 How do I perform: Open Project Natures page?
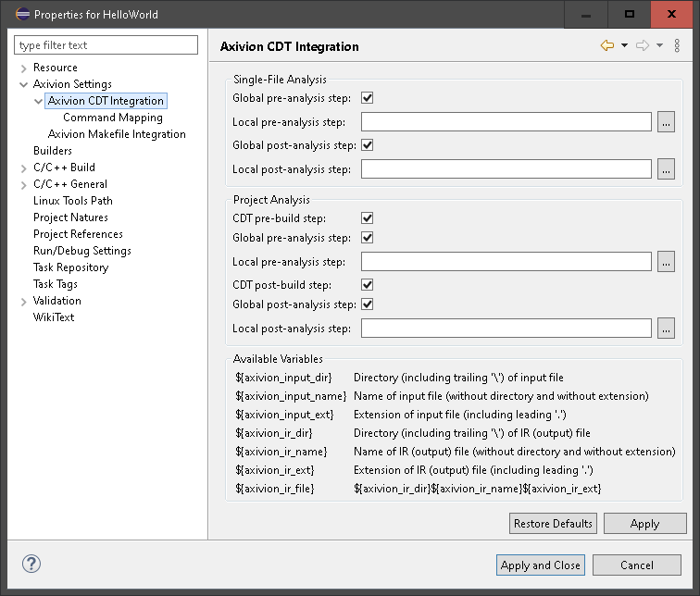tap(70, 217)
